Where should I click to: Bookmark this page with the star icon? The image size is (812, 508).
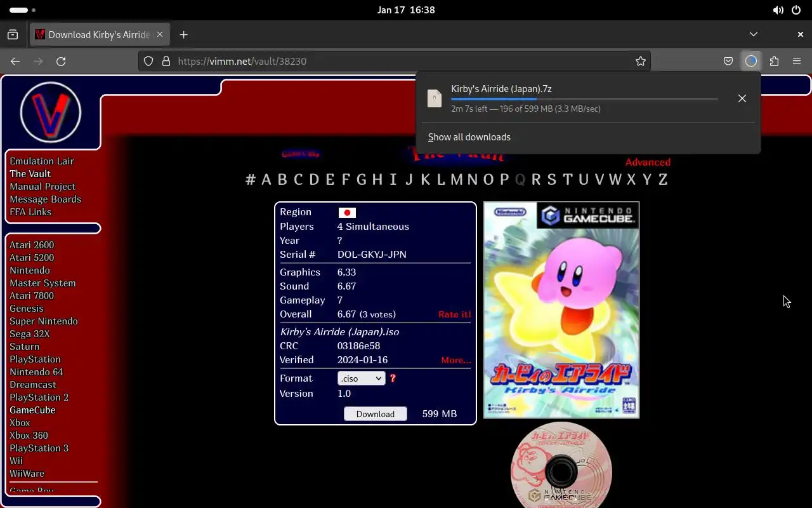tap(641, 61)
